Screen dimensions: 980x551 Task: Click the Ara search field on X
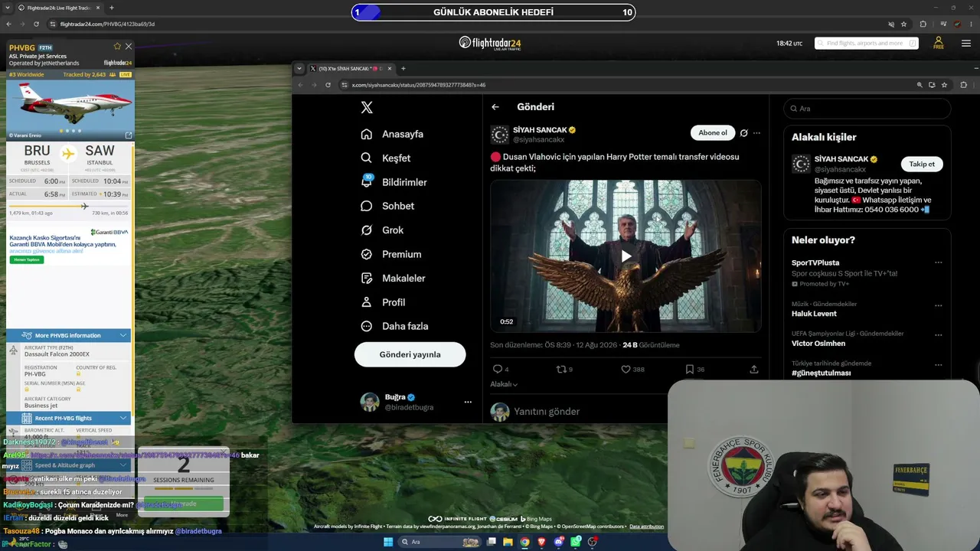point(867,109)
